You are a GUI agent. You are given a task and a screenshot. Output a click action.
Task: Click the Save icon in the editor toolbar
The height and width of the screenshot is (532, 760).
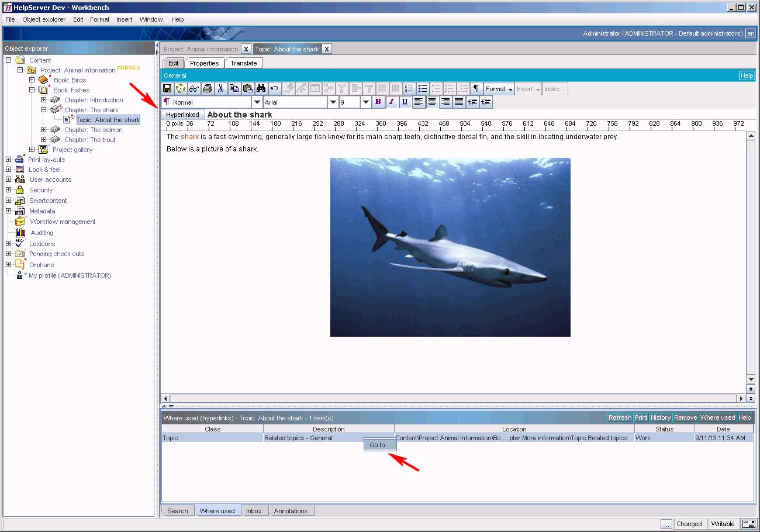tap(167, 88)
